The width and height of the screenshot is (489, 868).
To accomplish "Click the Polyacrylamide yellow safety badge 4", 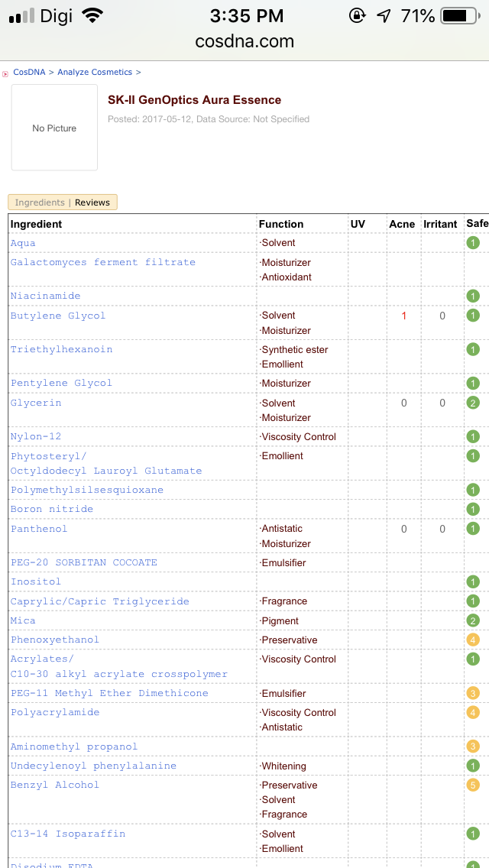I will point(473,712).
